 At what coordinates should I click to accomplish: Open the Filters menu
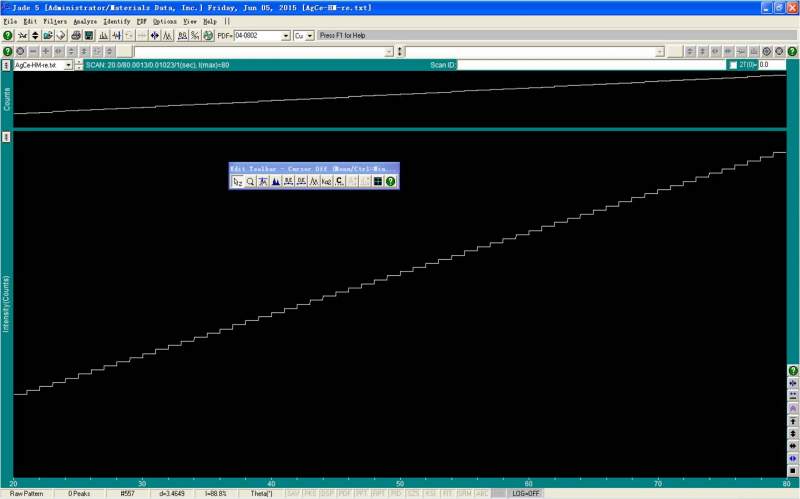click(x=55, y=21)
